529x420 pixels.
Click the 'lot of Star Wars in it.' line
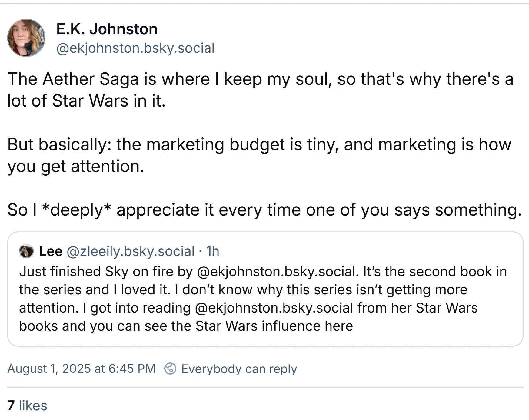tap(86, 101)
